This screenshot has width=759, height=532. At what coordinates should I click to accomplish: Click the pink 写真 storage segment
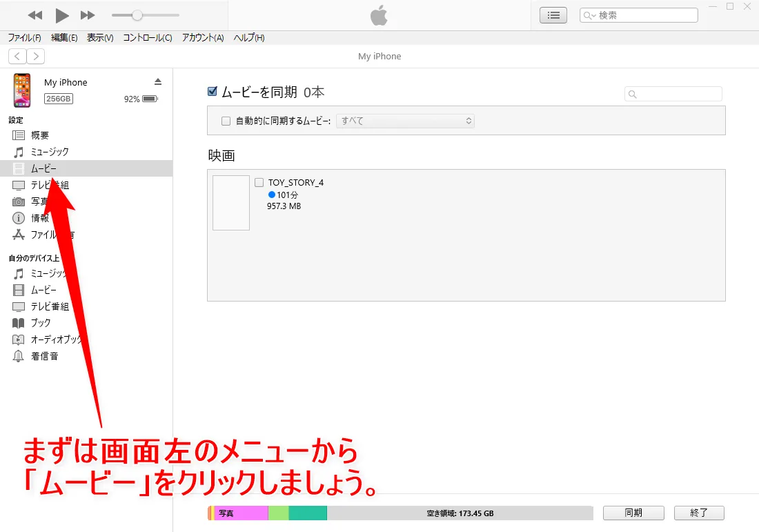click(241, 513)
